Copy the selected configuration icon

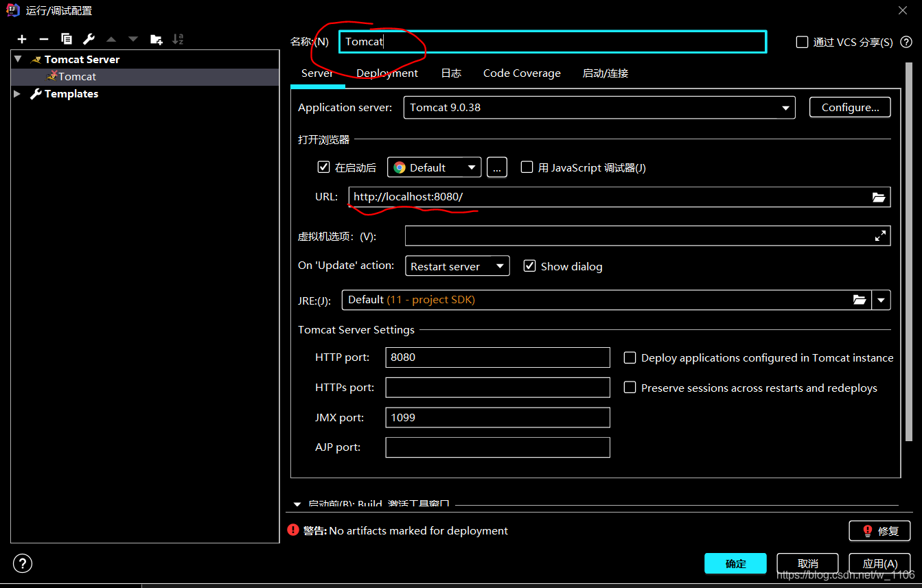click(67, 39)
